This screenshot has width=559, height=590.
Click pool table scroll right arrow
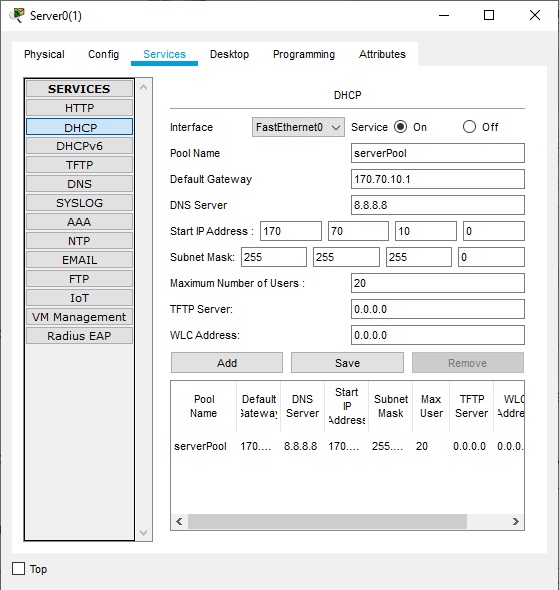point(515,522)
